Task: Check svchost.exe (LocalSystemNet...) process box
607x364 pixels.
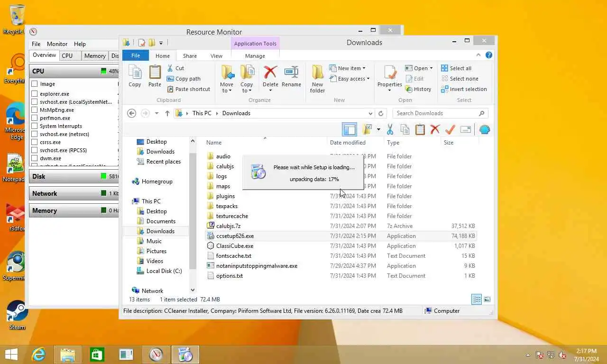Action: (x=35, y=102)
